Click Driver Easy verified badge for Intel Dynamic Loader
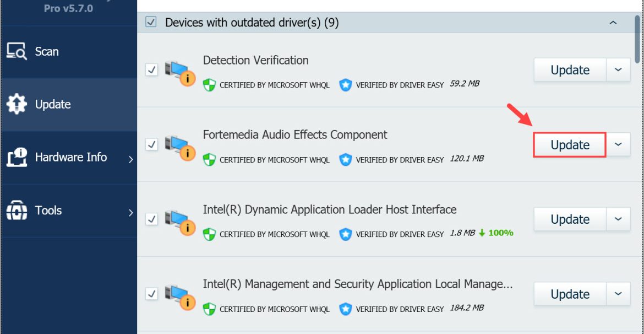 coord(346,234)
